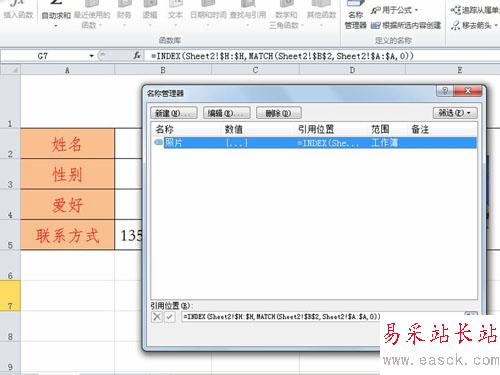The height and width of the screenshot is (375, 500).
Task: Click Create from Selection (根据所选内容创建)
Action: [406, 25]
